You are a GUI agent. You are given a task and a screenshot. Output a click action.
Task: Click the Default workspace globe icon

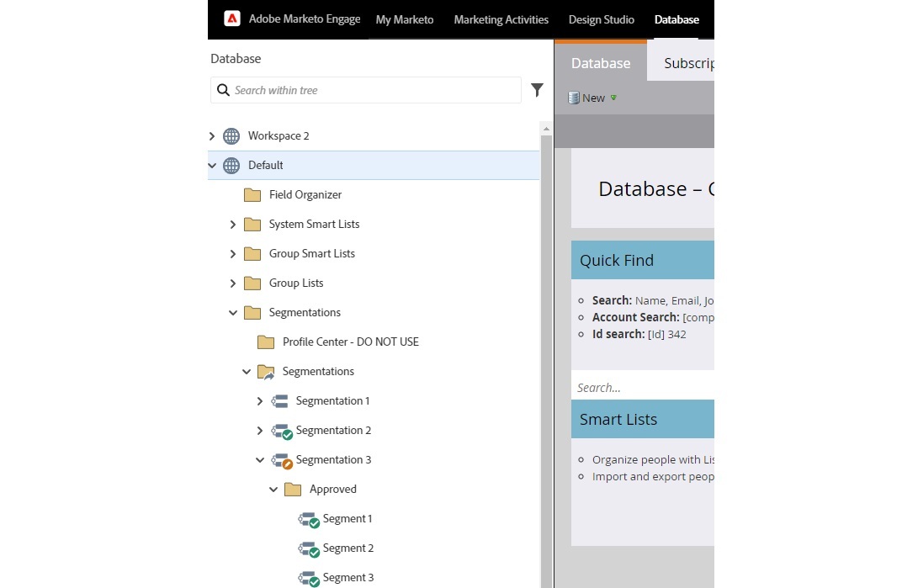coord(231,166)
